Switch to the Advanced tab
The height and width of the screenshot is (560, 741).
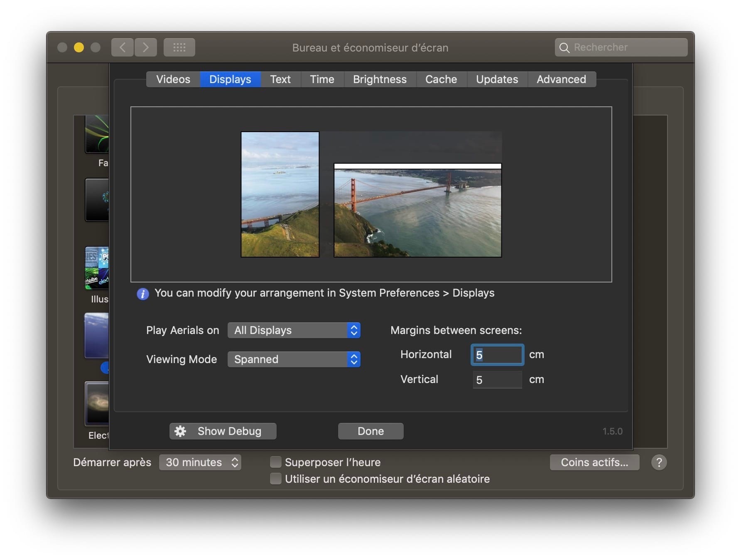(x=561, y=79)
